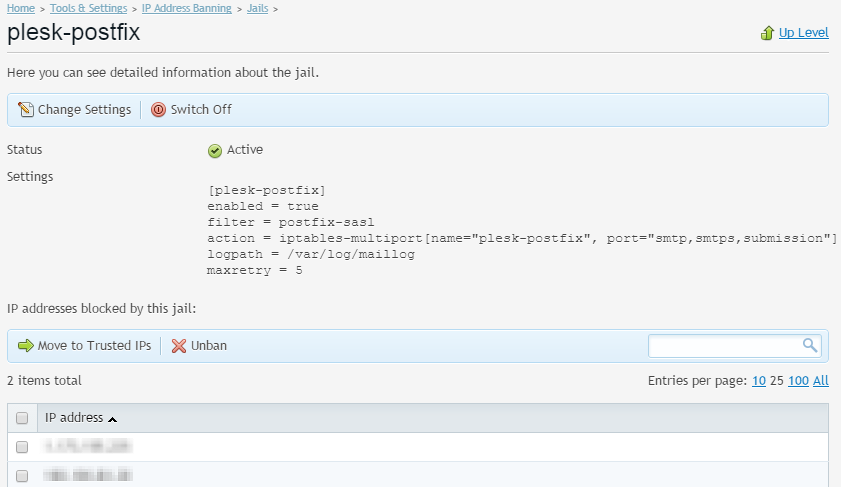This screenshot has width=841, height=487.
Task: Click the red Switch Off icon
Action: click(158, 109)
